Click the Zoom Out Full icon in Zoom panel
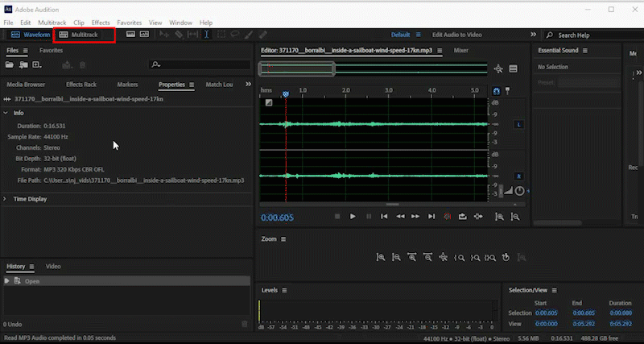This screenshot has height=344, width=644. pyautogui.click(x=443, y=258)
